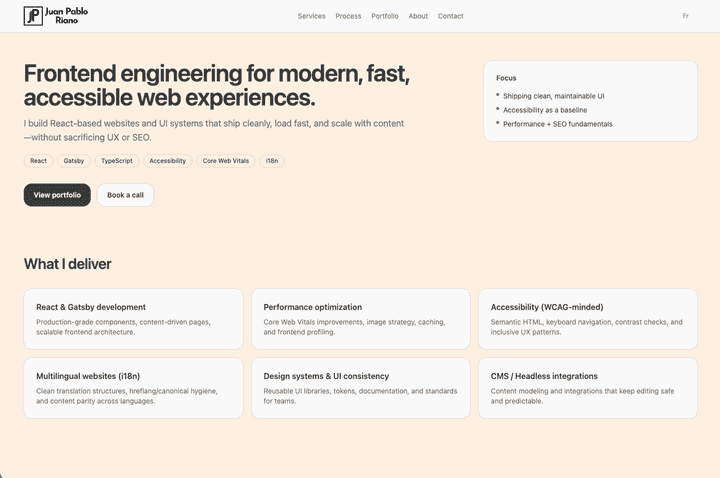
Task: Click the i18n tag chip
Action: point(272,161)
